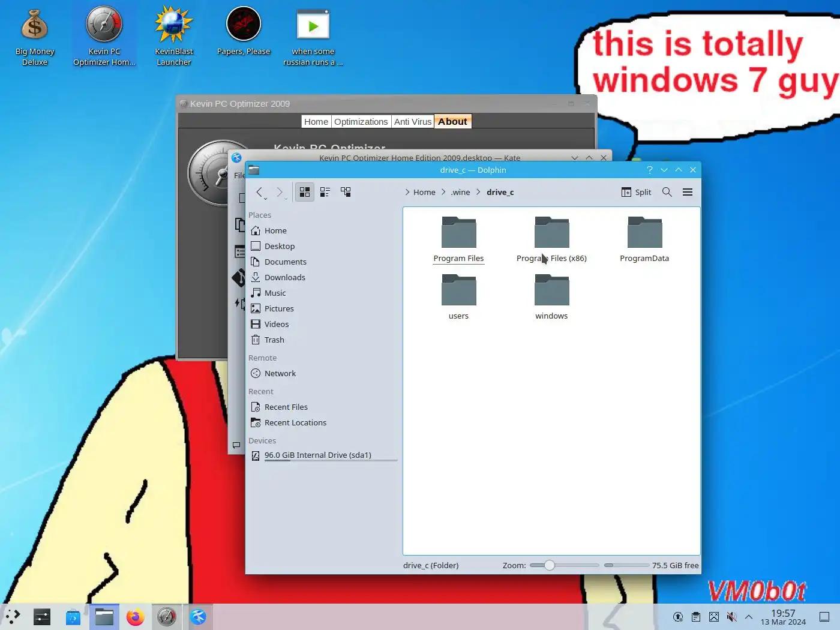Open Kevin PC Optimizer Home desktop icon
This screenshot has height=630, width=840.
point(104,37)
